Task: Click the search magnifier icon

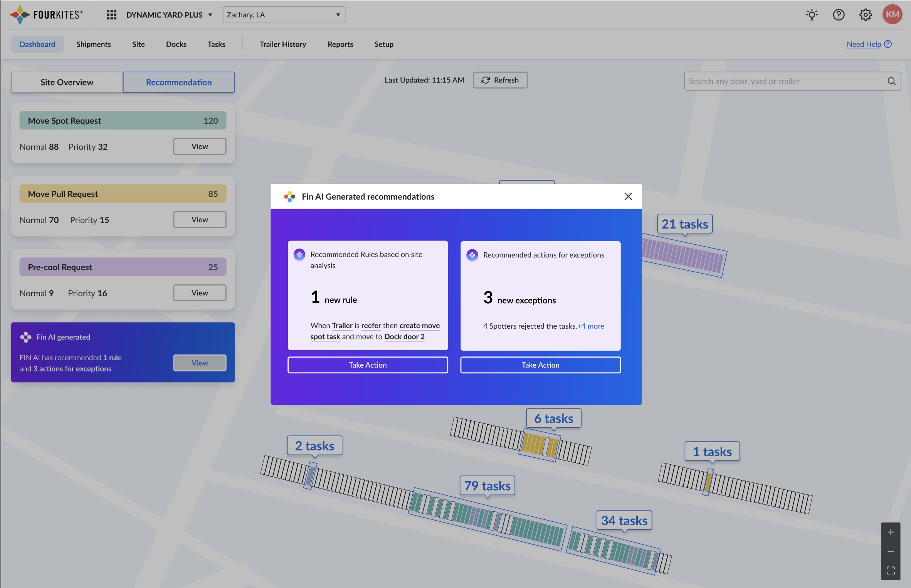Action: [x=891, y=81]
